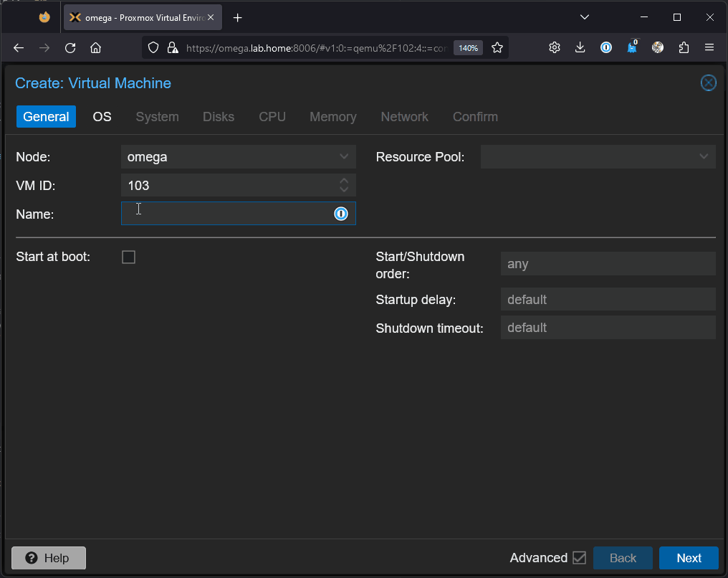This screenshot has width=728, height=578.
Task: Click the settings gear icon in toolbar
Action: pos(555,48)
